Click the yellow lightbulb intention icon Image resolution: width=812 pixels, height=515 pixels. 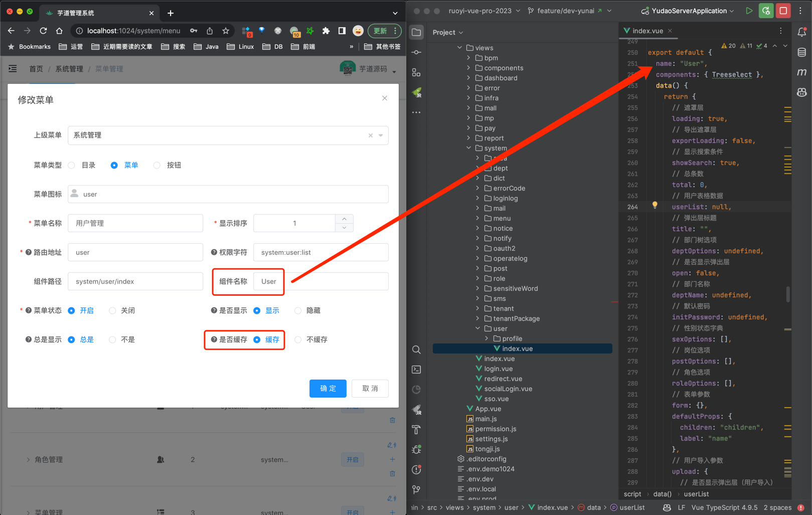pyautogui.click(x=655, y=205)
